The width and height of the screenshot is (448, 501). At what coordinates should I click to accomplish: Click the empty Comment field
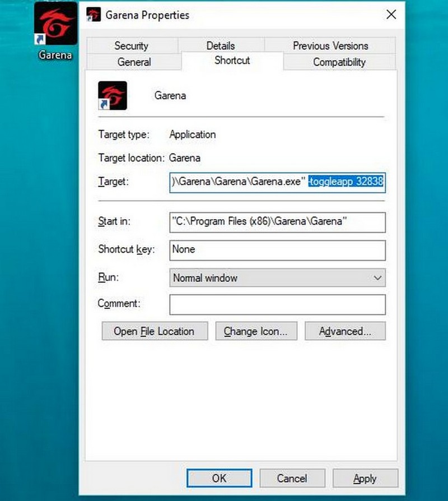click(x=278, y=304)
